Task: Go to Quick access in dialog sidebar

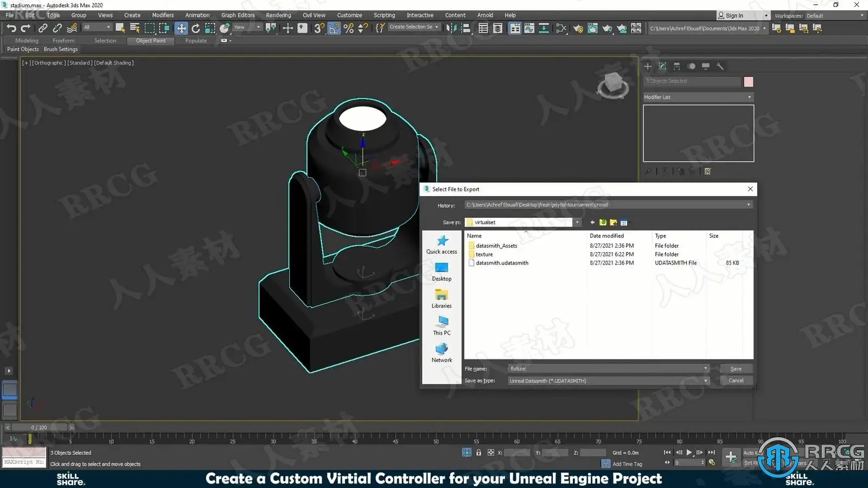Action: [x=442, y=245]
